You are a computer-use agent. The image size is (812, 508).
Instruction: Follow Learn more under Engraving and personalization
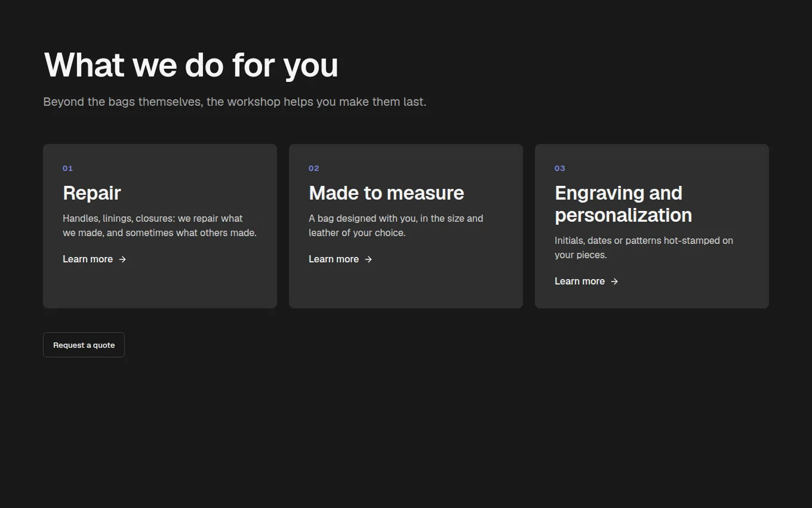tap(586, 281)
